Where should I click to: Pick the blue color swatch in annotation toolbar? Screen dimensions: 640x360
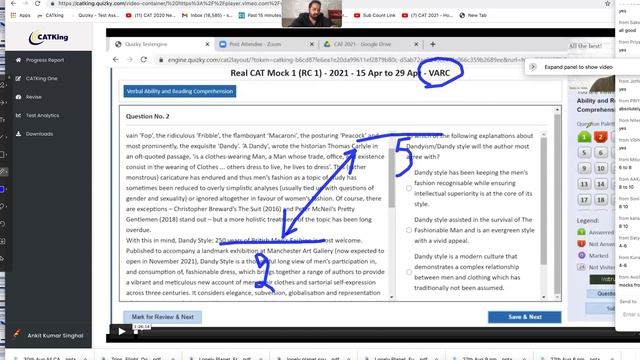pyautogui.click(x=2, y=189)
